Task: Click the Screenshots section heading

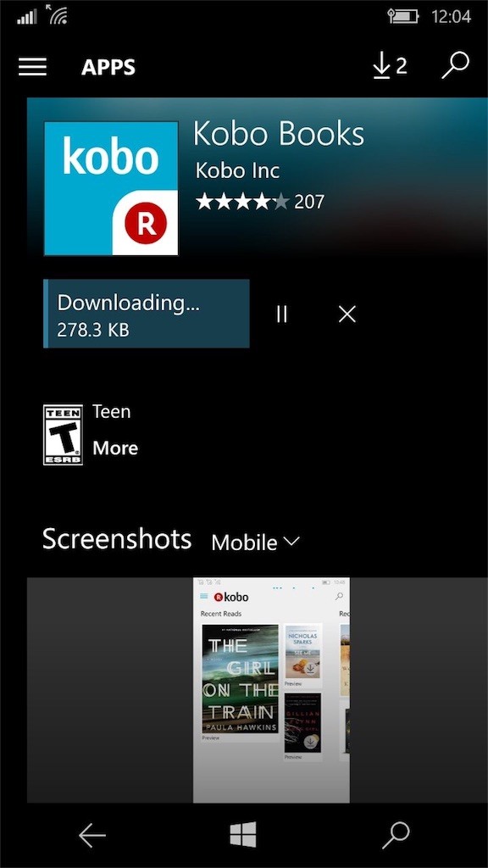Action: 117,538
